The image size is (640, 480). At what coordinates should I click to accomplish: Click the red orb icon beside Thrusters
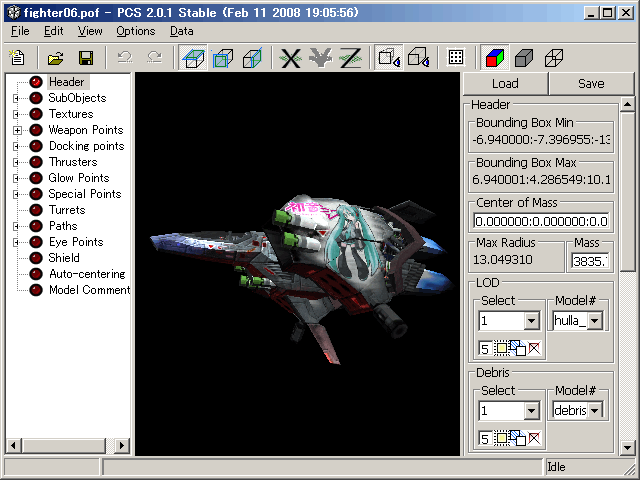pyautogui.click(x=36, y=162)
